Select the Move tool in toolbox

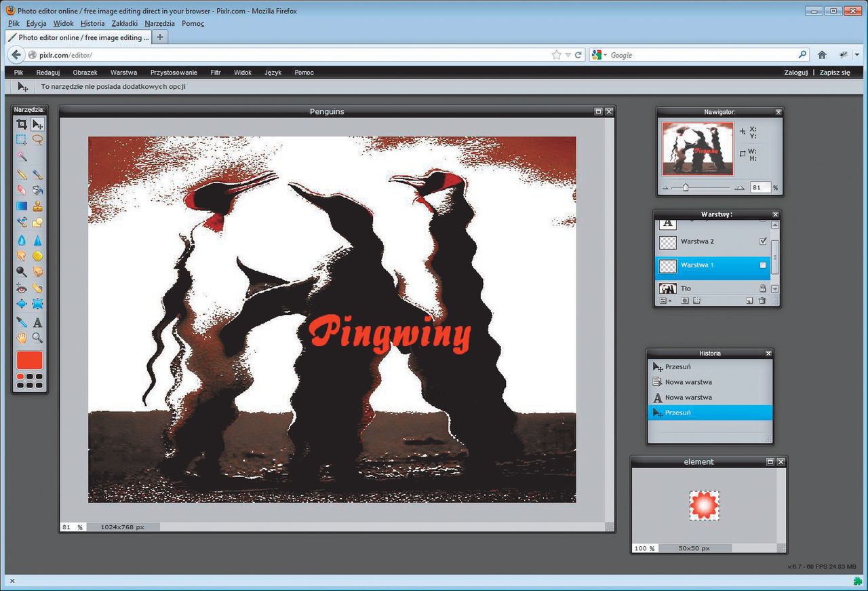[x=38, y=124]
